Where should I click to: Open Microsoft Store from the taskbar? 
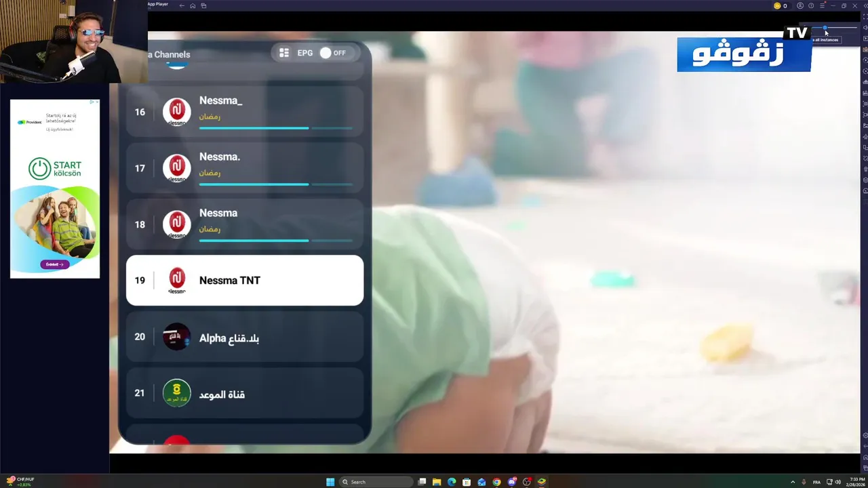pos(467,482)
